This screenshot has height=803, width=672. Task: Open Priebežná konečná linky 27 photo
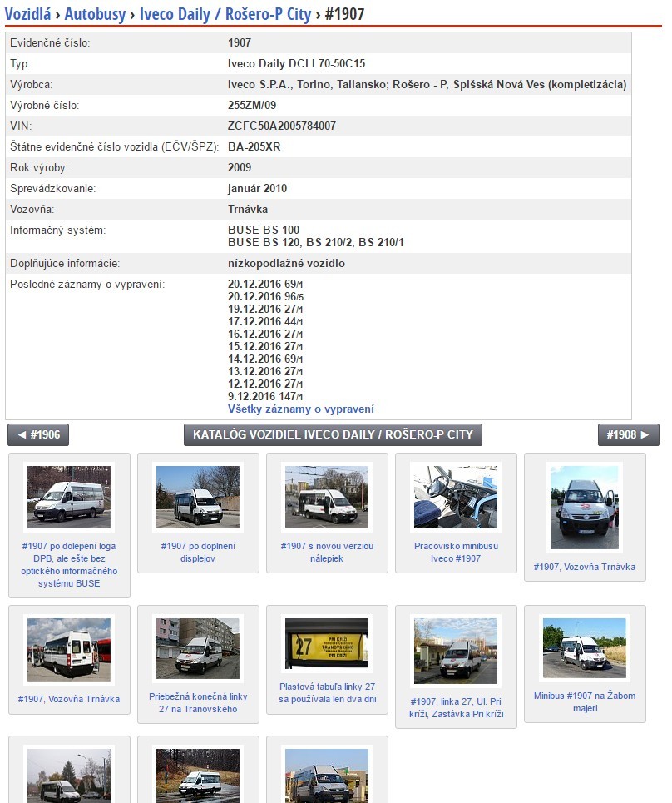198,647
